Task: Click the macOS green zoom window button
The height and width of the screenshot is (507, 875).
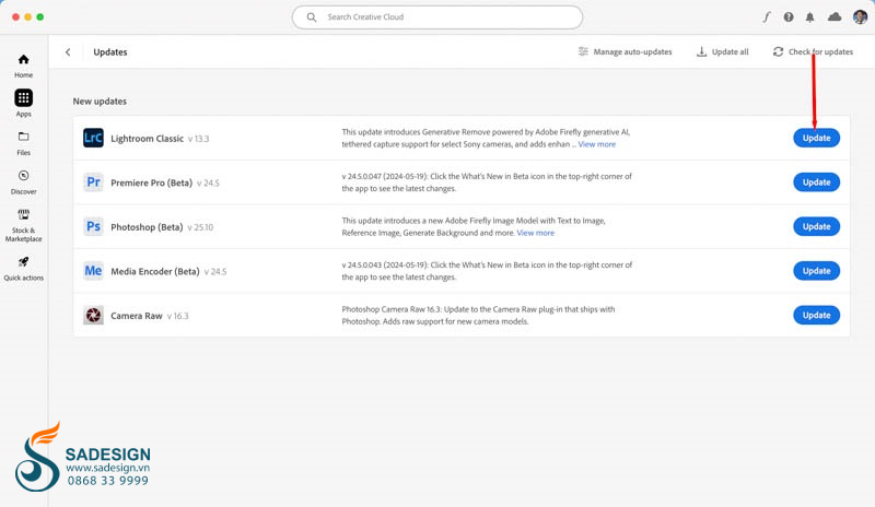Action: 40,17
